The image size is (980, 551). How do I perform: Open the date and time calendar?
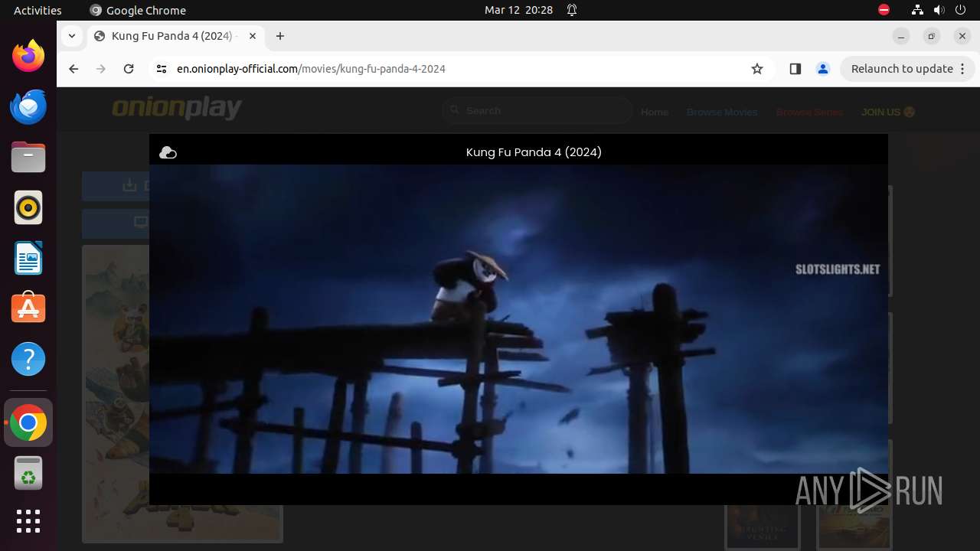pyautogui.click(x=518, y=10)
